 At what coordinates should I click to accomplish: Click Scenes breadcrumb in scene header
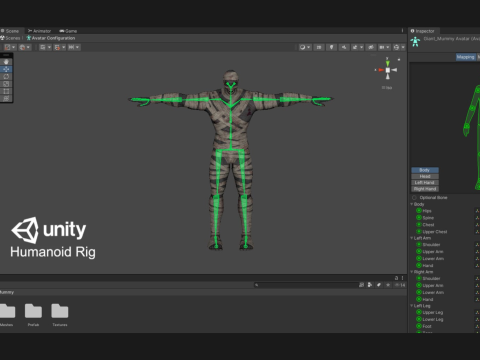point(10,38)
